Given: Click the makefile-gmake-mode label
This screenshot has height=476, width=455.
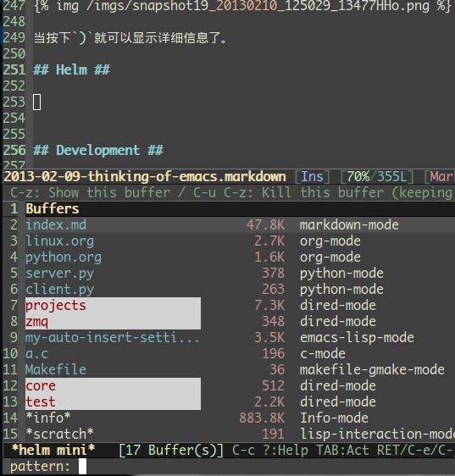Looking at the screenshot, I should coord(372,370).
